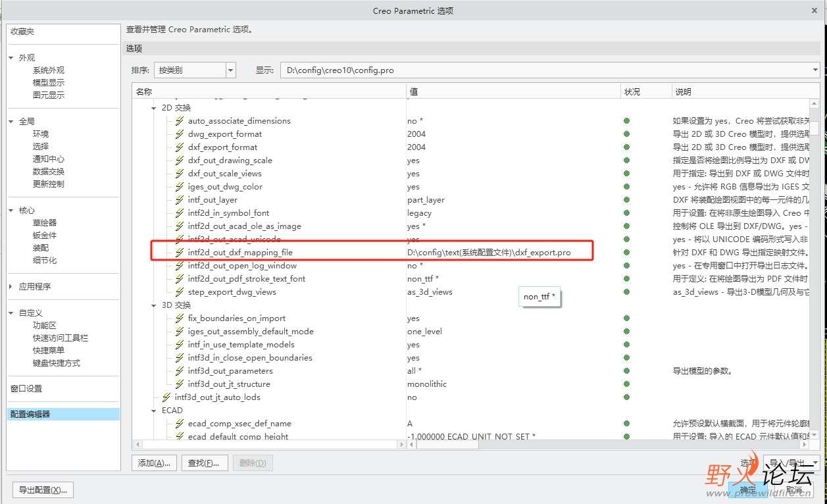827x504 pixels.
Task: Open 收藏夹 in sidebar
Action: (x=22, y=32)
